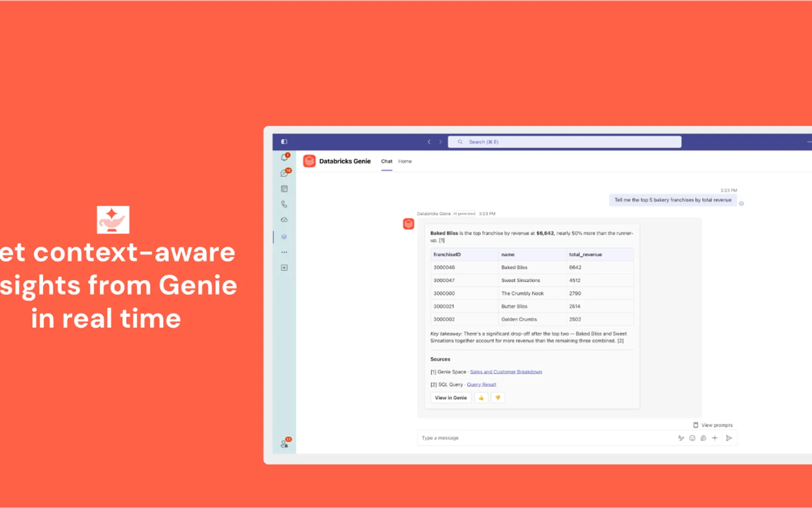This screenshot has width=812, height=508.
Task: Toggle the sidebar panel icon in the title bar
Action: (x=284, y=142)
